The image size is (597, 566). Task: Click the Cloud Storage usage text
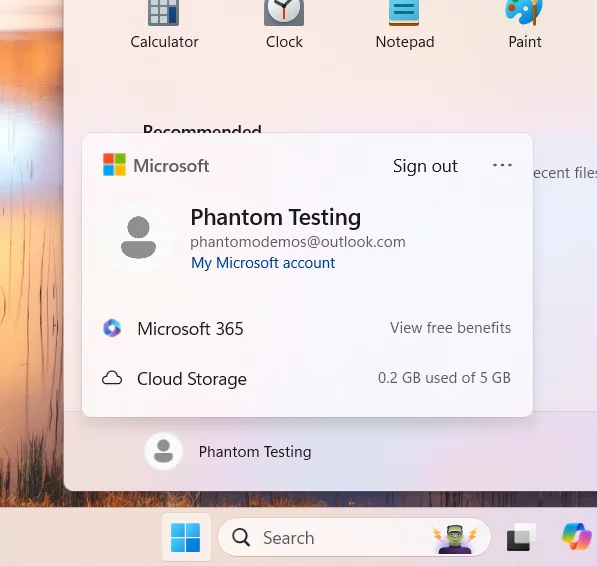click(444, 378)
